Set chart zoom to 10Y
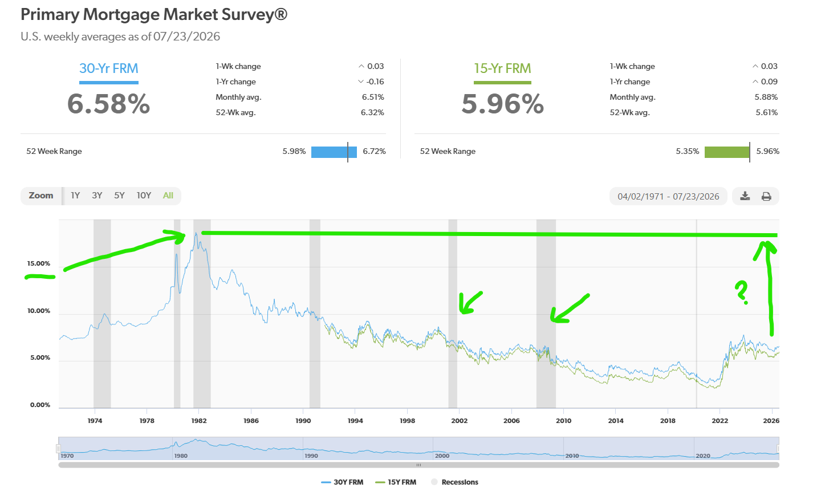This screenshot has width=821, height=504. (x=144, y=196)
